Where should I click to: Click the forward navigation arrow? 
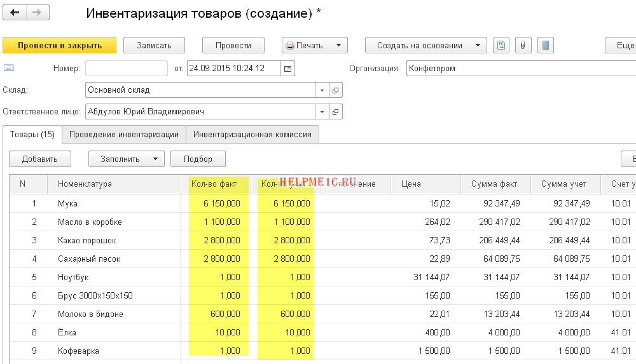tap(38, 13)
